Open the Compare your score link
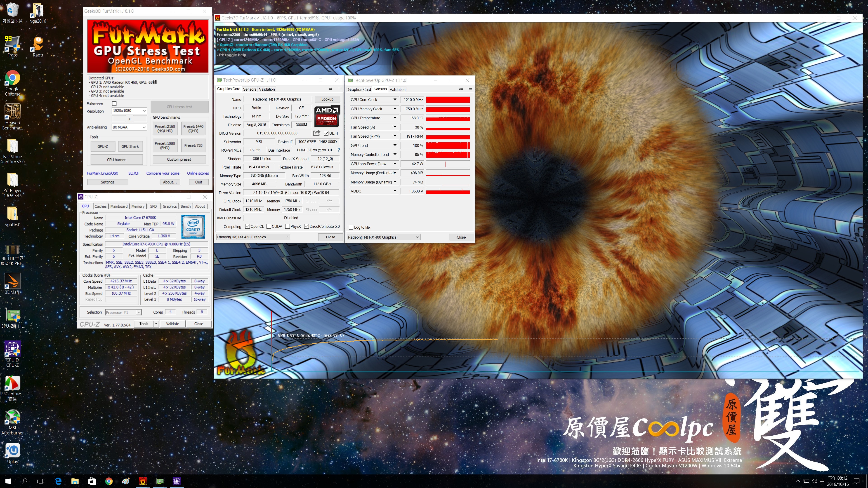Viewport: 868px width, 488px height. pos(163,174)
